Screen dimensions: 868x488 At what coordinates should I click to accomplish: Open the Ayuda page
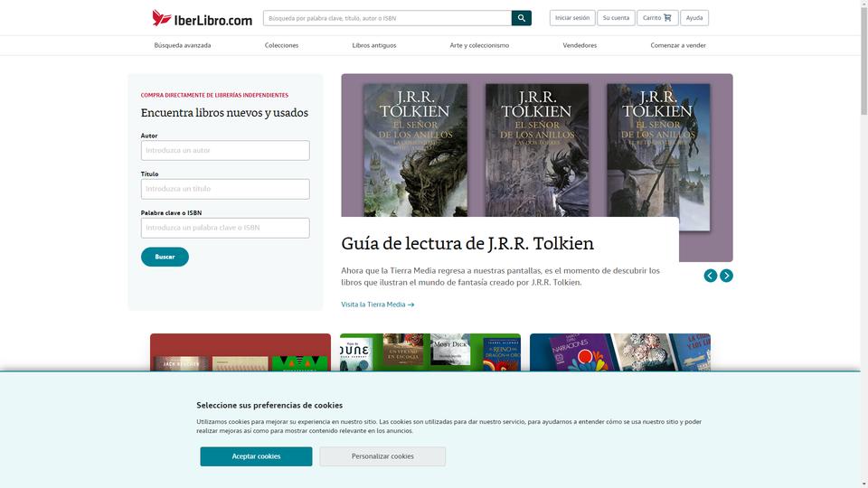click(x=694, y=18)
